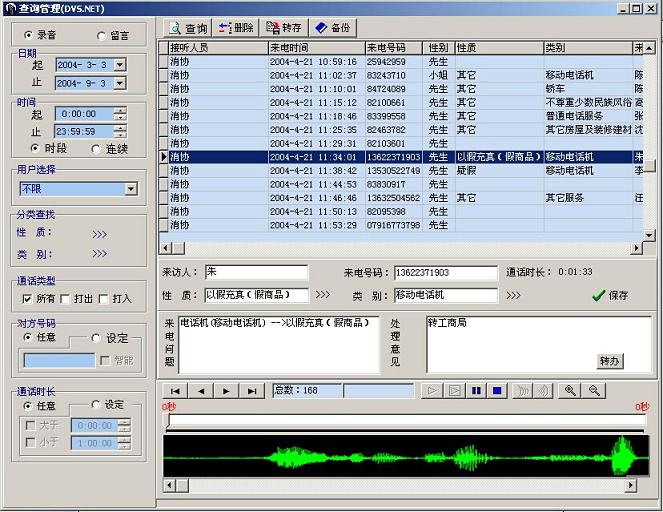Select the 连续 radio option

click(97, 149)
